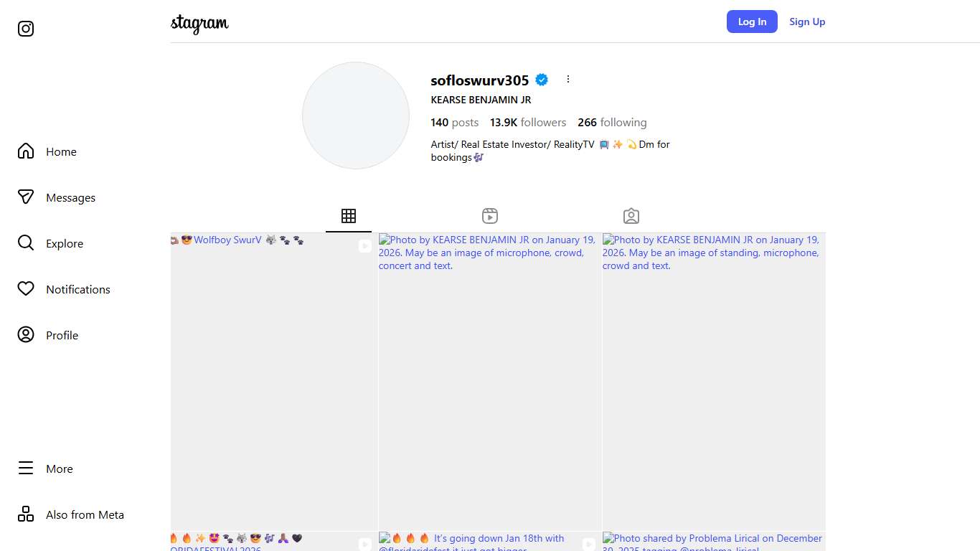Image resolution: width=980 pixels, height=551 pixels.
Task: Click the Log In button
Action: click(752, 22)
